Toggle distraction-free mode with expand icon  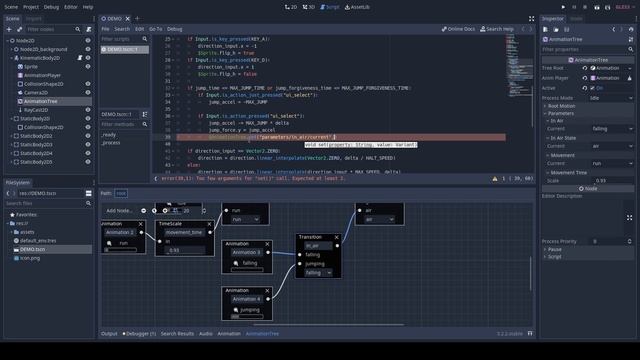click(x=531, y=19)
